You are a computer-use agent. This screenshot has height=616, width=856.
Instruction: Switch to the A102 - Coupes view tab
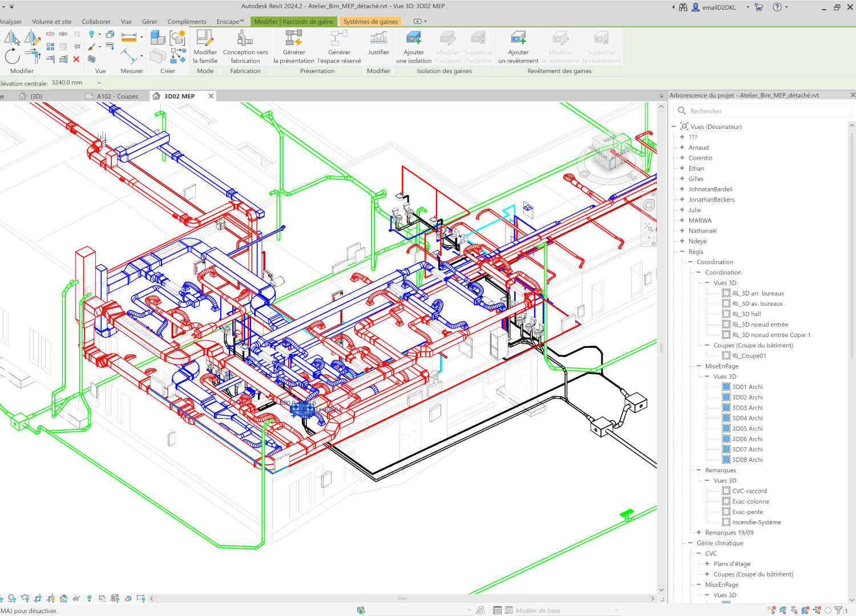click(117, 96)
